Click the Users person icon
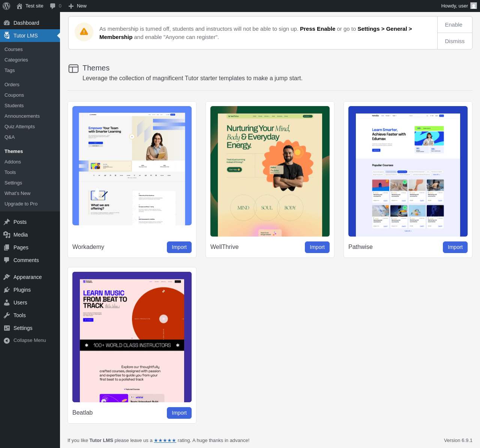Image resolution: width=480 pixels, height=448 pixels. pos(7,303)
